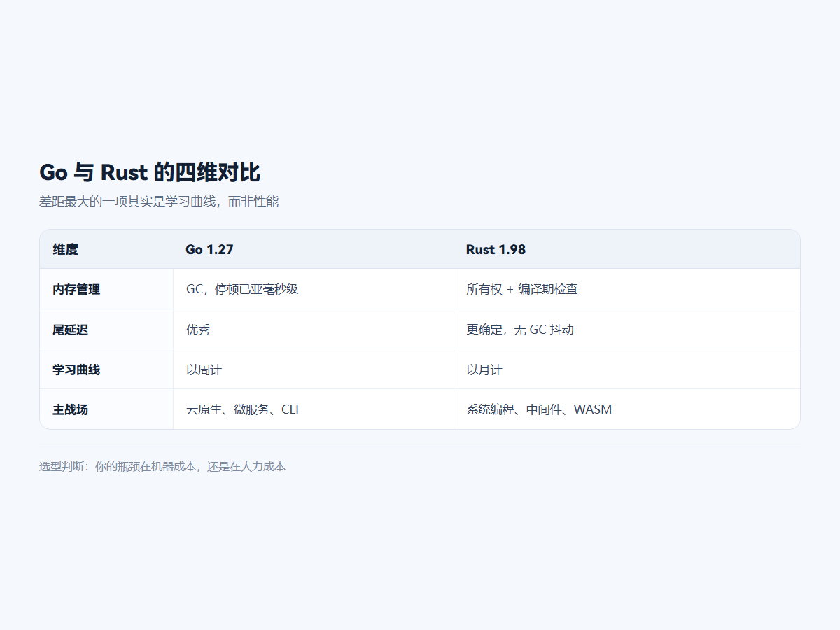Click the cell "优秀"
The width and height of the screenshot is (840, 630).
coord(313,330)
